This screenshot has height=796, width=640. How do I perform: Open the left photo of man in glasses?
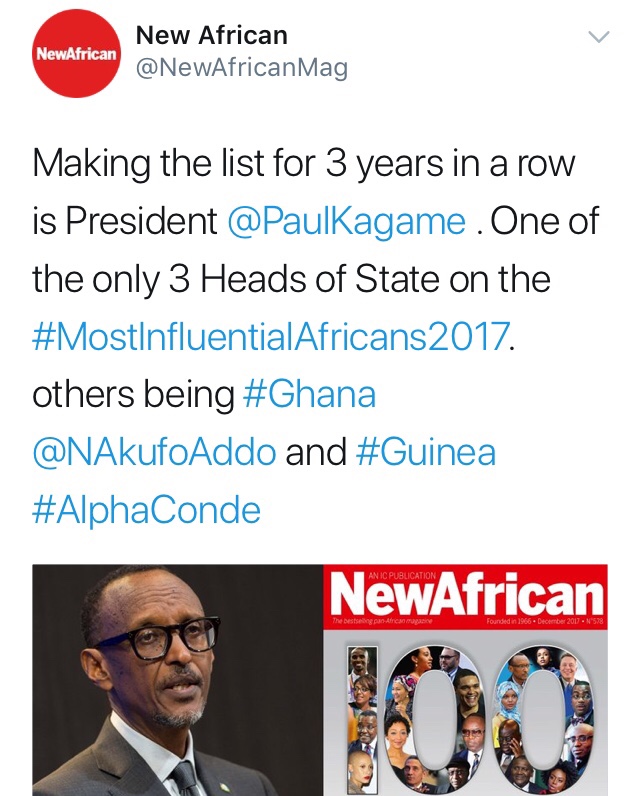(x=176, y=680)
